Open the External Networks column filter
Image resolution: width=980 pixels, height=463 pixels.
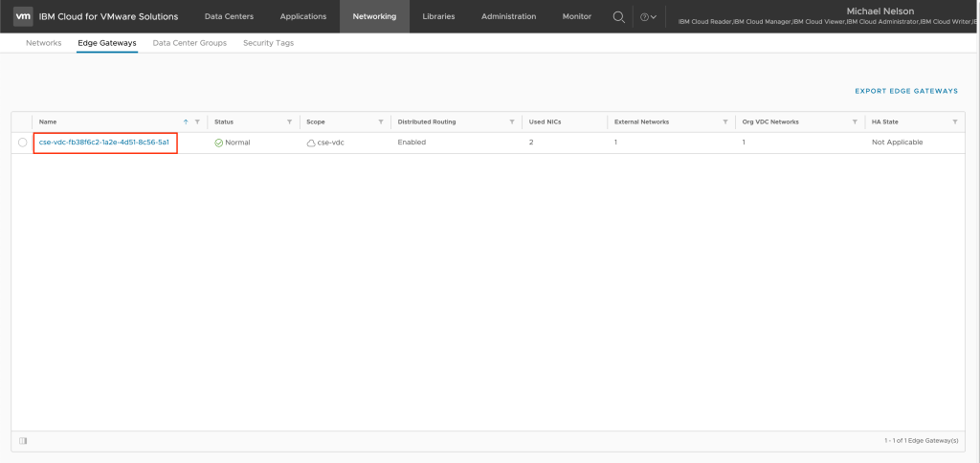pos(725,122)
